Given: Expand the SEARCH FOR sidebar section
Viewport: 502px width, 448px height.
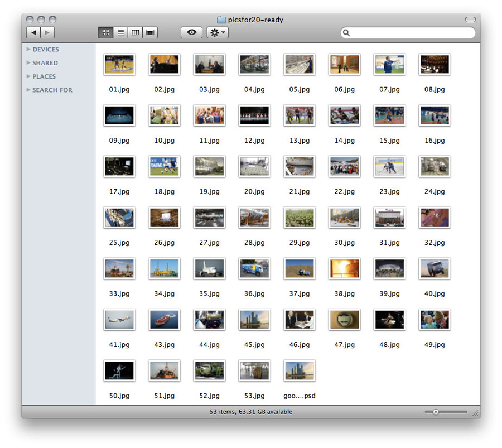Looking at the screenshot, I should (28, 90).
